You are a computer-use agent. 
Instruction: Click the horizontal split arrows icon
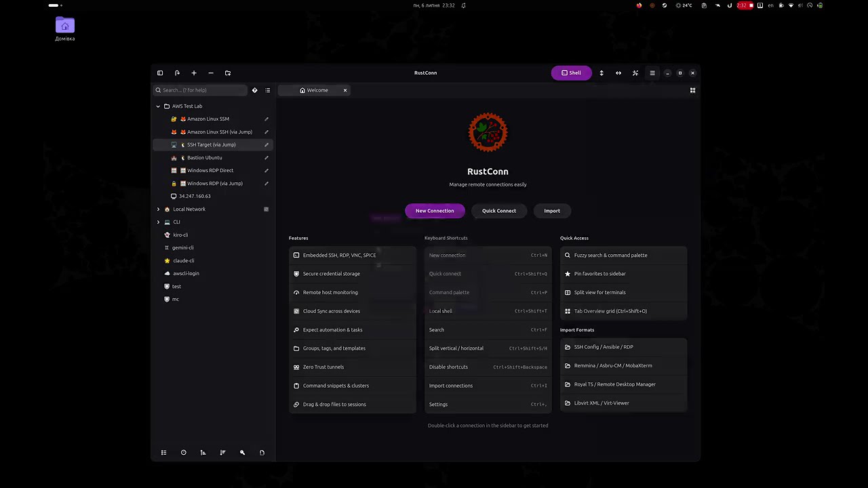coord(618,73)
